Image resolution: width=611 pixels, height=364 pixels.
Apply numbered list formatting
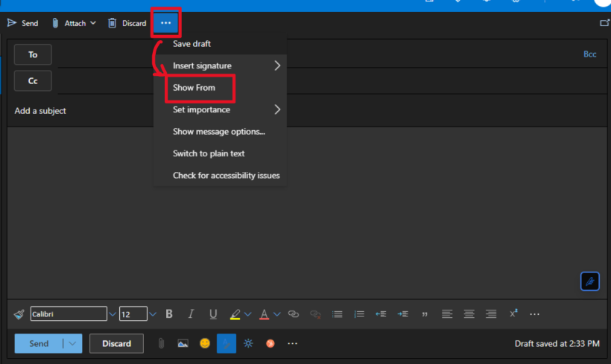tap(359, 314)
